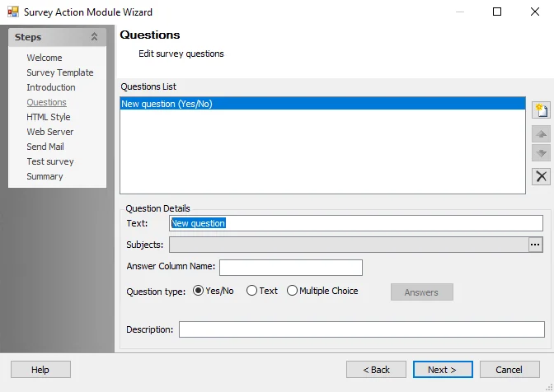Go to the Welcome step

tap(45, 58)
